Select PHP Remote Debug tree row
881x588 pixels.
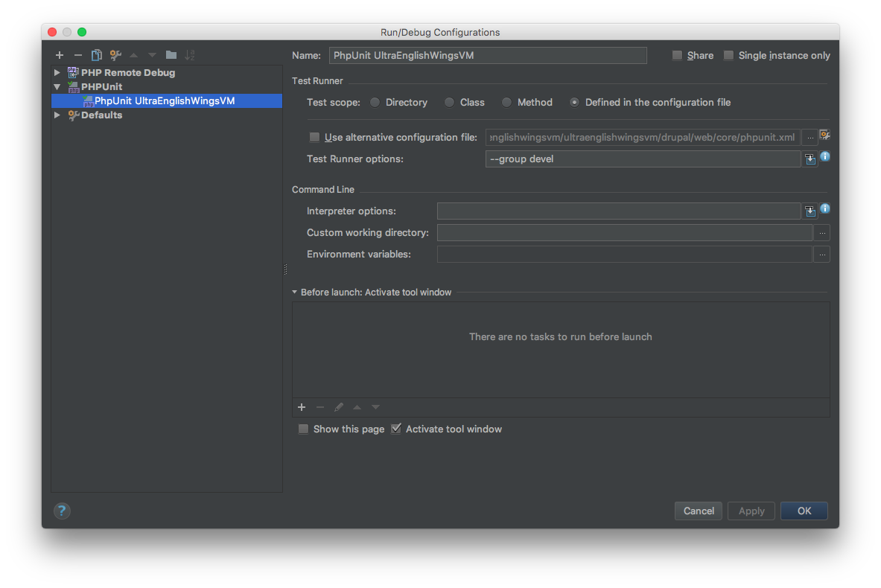click(167, 72)
